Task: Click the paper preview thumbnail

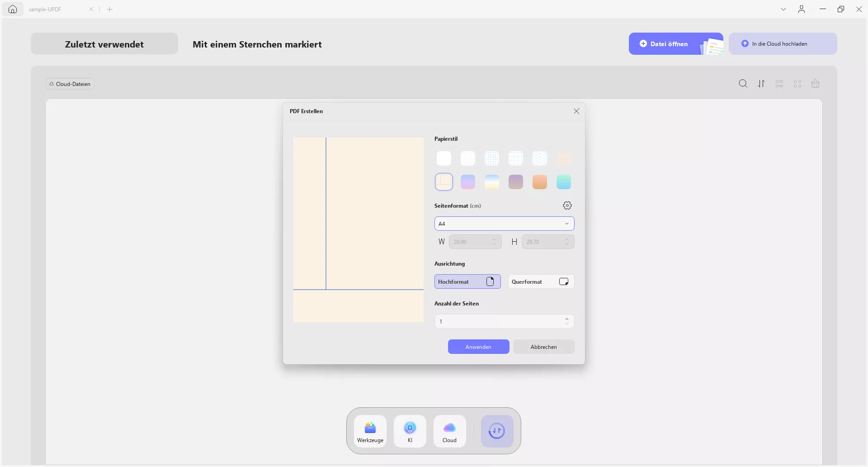Action: coord(359,230)
